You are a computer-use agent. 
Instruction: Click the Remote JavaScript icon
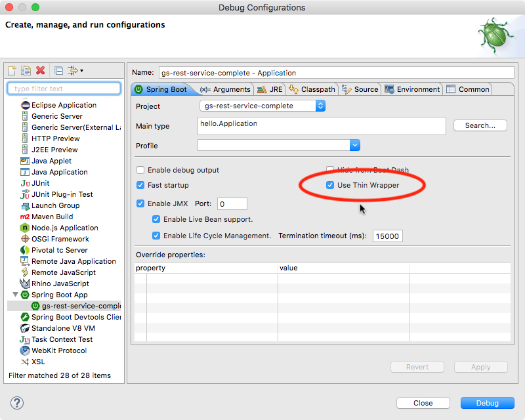(x=25, y=272)
